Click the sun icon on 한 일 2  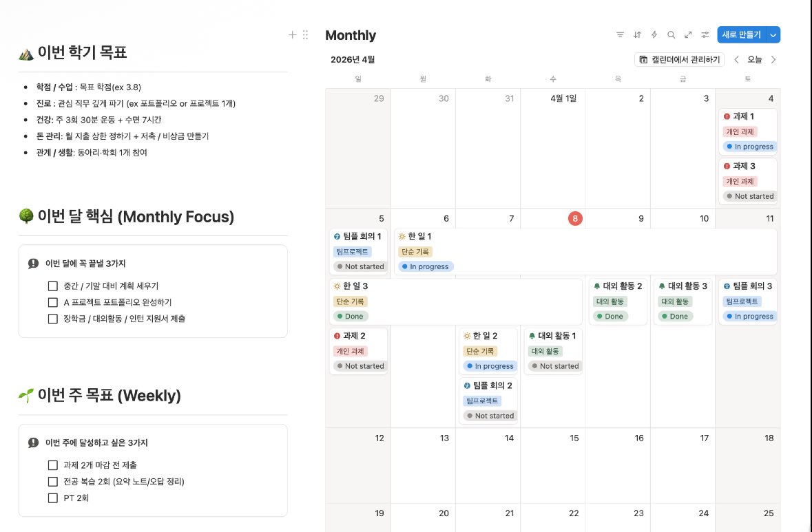pos(467,336)
